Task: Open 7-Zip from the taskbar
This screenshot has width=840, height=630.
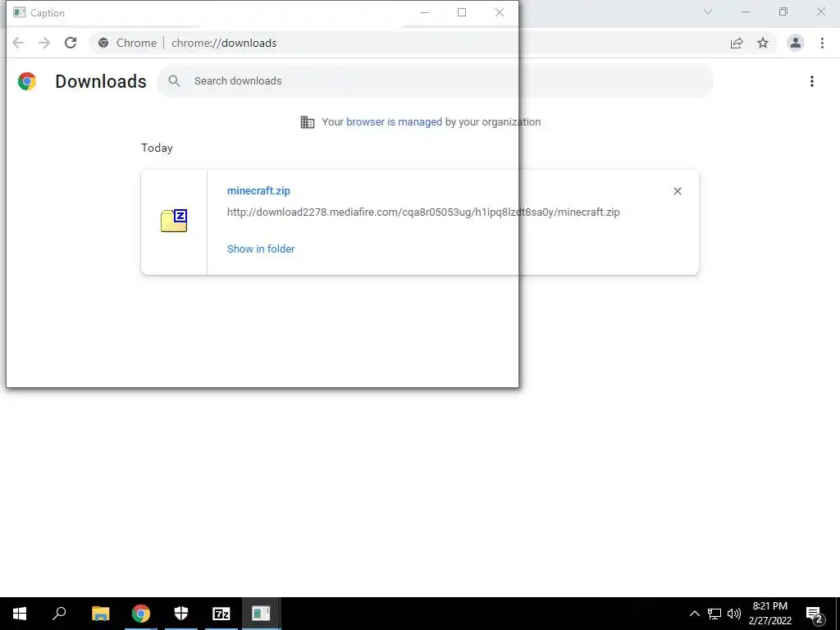Action: tap(221, 614)
